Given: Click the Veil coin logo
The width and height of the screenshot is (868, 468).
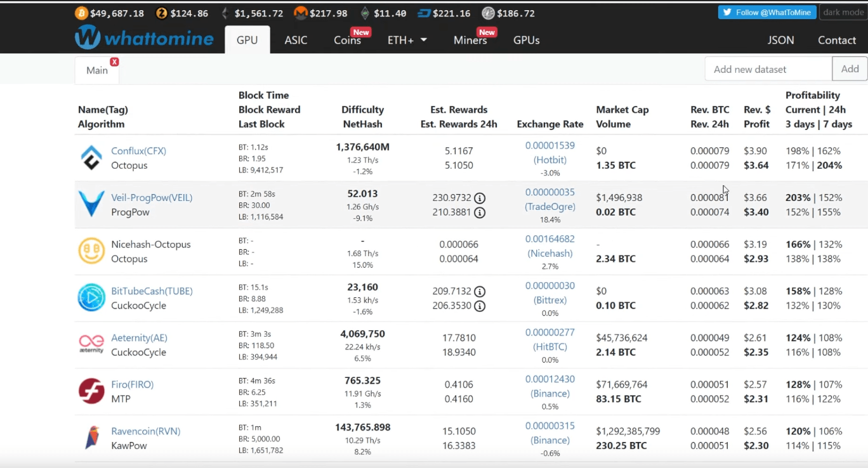Looking at the screenshot, I should 91,204.
